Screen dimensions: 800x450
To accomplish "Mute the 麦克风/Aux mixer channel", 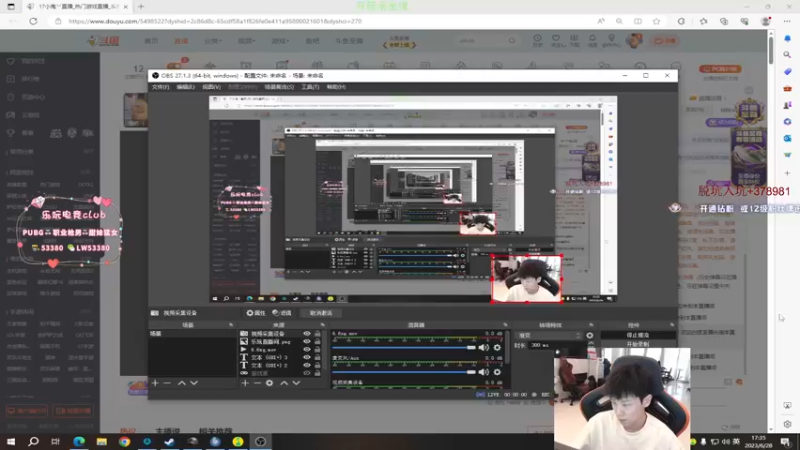I will 483,372.
